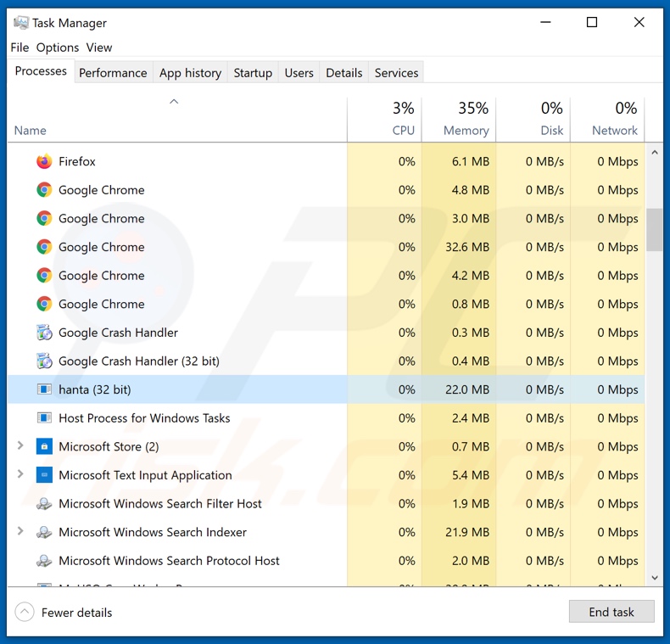Select the hanta (32 bit) process name
This screenshot has width=670, height=644.
coord(95,389)
